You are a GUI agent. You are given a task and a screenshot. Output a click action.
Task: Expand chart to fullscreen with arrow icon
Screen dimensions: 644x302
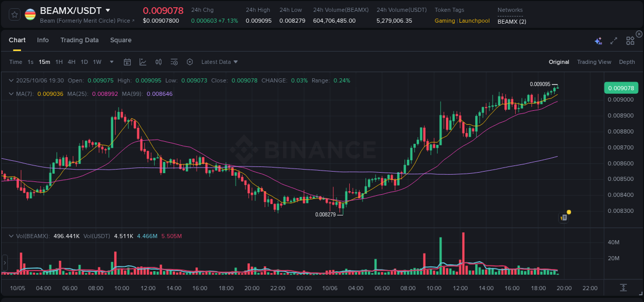click(x=613, y=41)
